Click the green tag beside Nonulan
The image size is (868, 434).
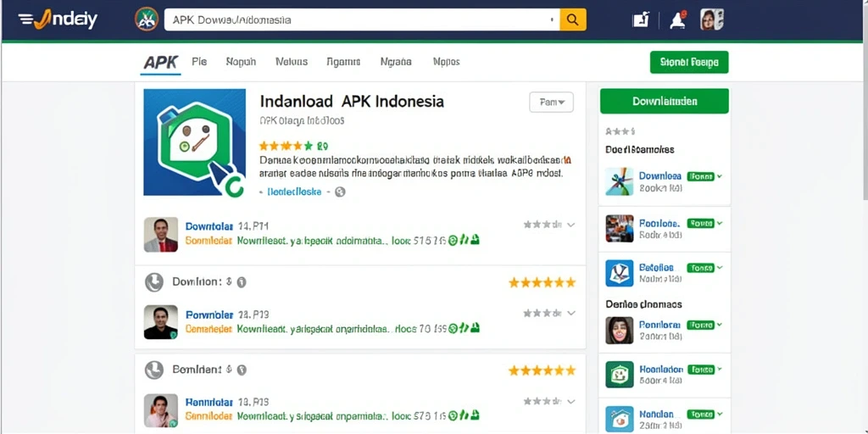pyautogui.click(x=700, y=414)
